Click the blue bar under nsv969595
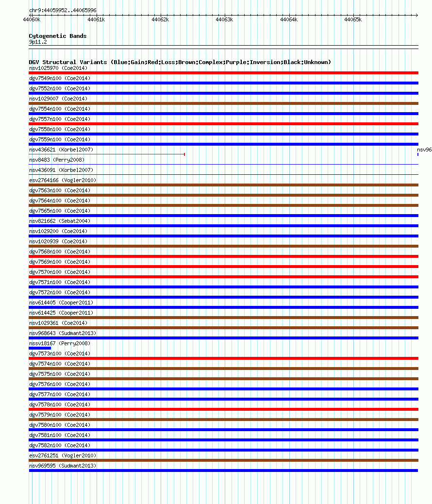Viewport: 432px width, 504px height. 223,470
